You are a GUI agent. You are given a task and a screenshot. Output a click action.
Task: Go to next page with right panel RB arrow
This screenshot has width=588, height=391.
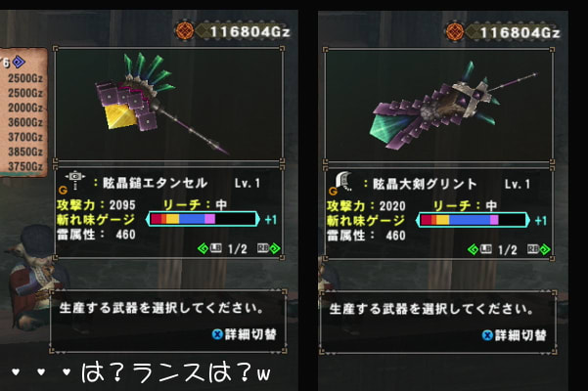pyautogui.click(x=538, y=249)
